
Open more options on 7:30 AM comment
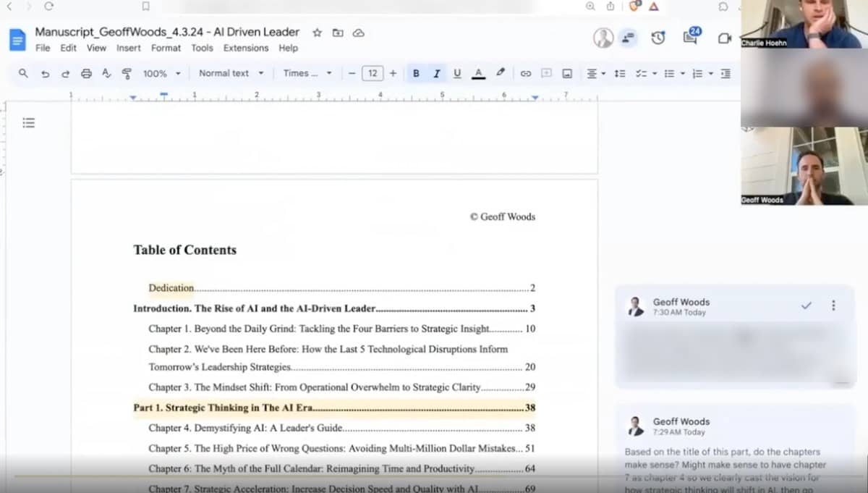tap(833, 306)
